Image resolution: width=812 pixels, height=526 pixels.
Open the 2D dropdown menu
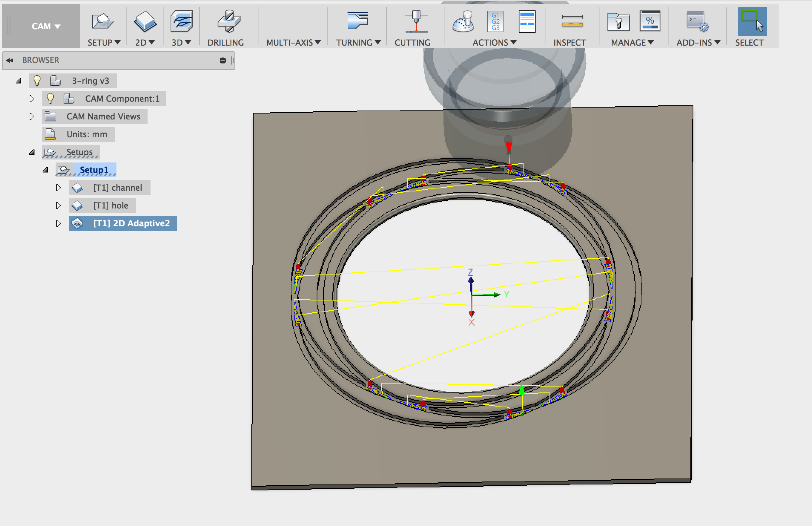coord(145,43)
